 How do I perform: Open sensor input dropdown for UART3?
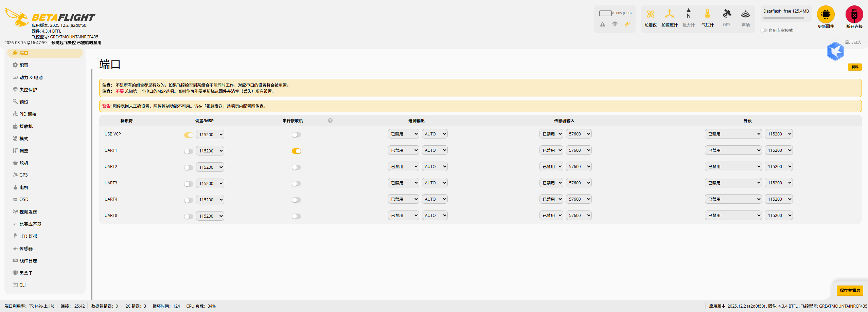point(551,183)
